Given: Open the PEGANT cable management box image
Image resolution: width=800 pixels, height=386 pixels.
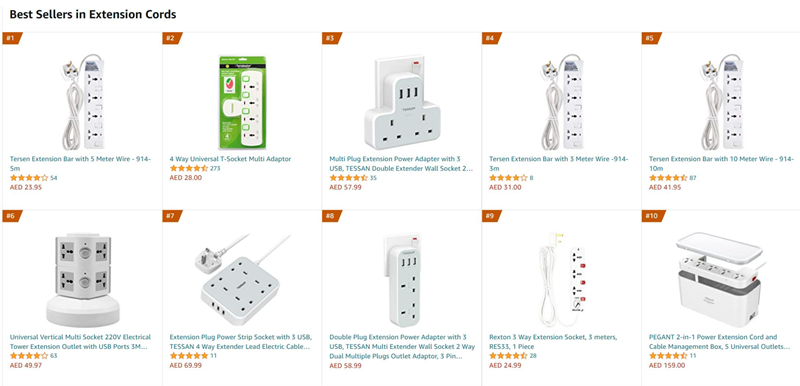Looking at the screenshot, I should (720, 279).
